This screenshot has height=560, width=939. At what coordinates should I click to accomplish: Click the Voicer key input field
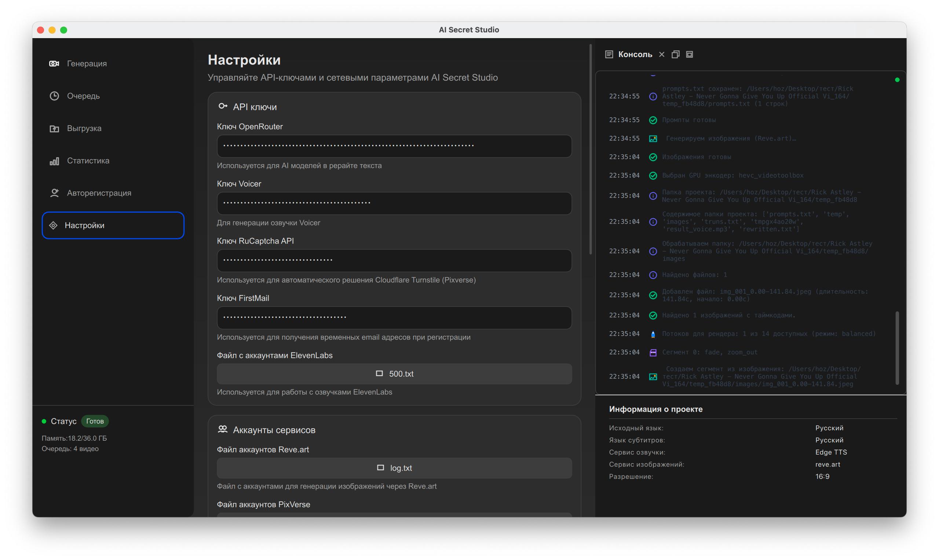[394, 203]
